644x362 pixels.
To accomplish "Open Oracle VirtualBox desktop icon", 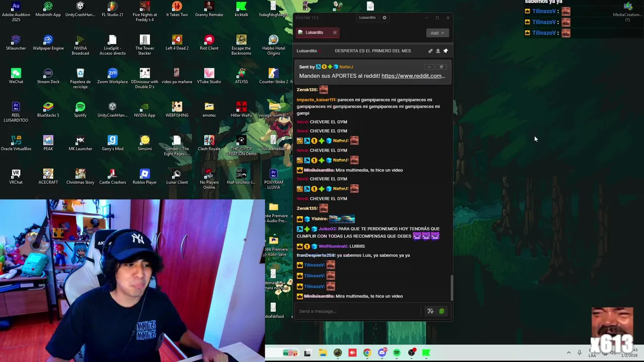I will pyautogui.click(x=16, y=143).
